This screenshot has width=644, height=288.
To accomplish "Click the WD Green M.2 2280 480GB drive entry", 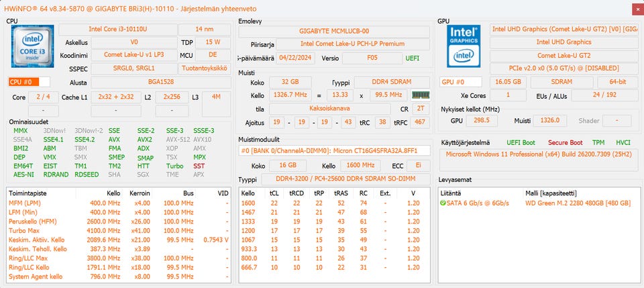I will [x=578, y=203].
